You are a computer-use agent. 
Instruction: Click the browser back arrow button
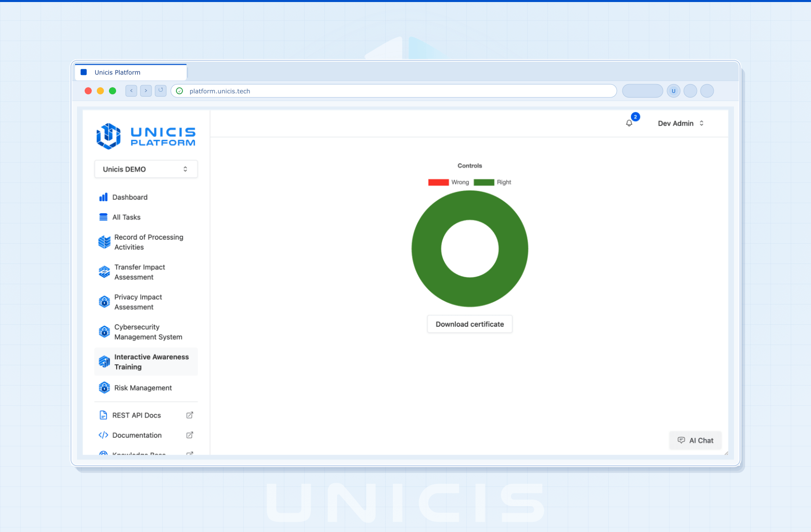(x=131, y=91)
